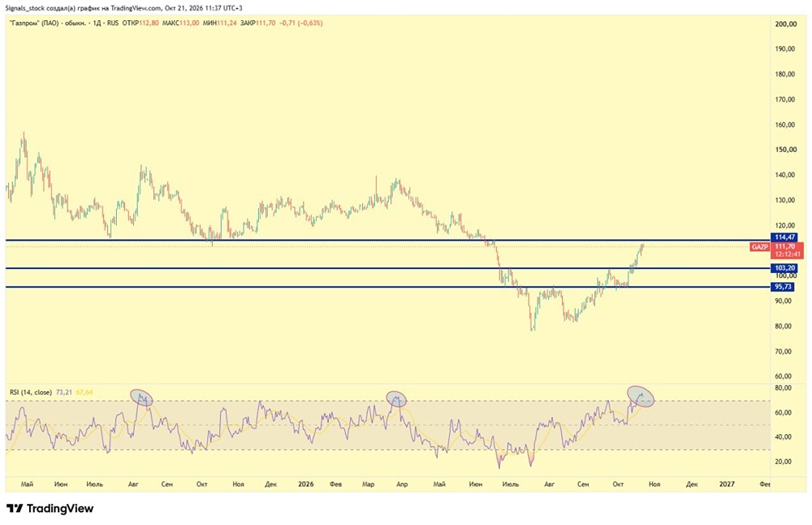Image resolution: width=812 pixels, height=525 pixels.
Task: Select the ОТКР 112,80 open value
Action: [x=140, y=24]
